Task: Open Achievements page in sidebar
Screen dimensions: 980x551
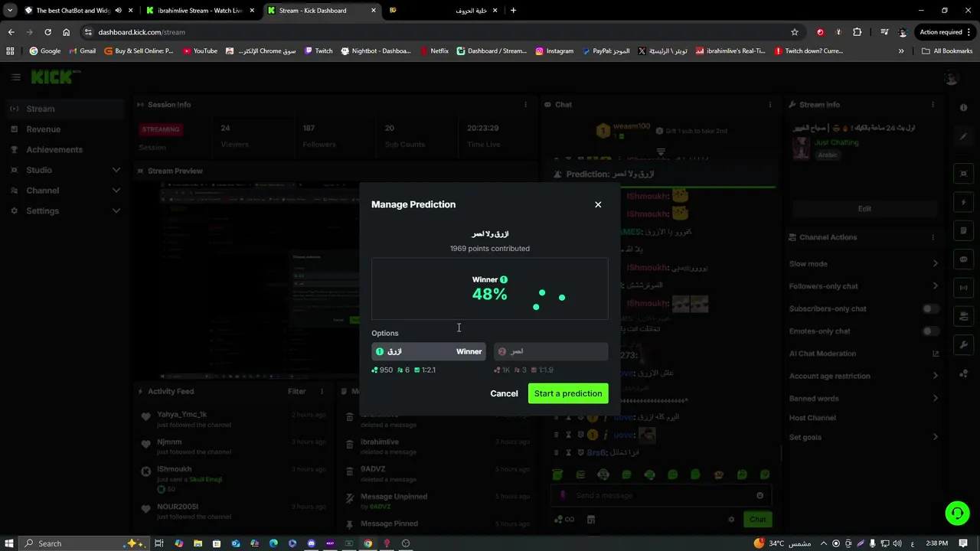Action: coord(64,150)
